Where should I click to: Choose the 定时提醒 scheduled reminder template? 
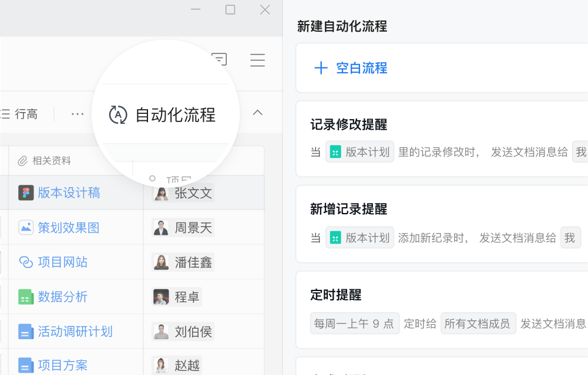pos(335,295)
